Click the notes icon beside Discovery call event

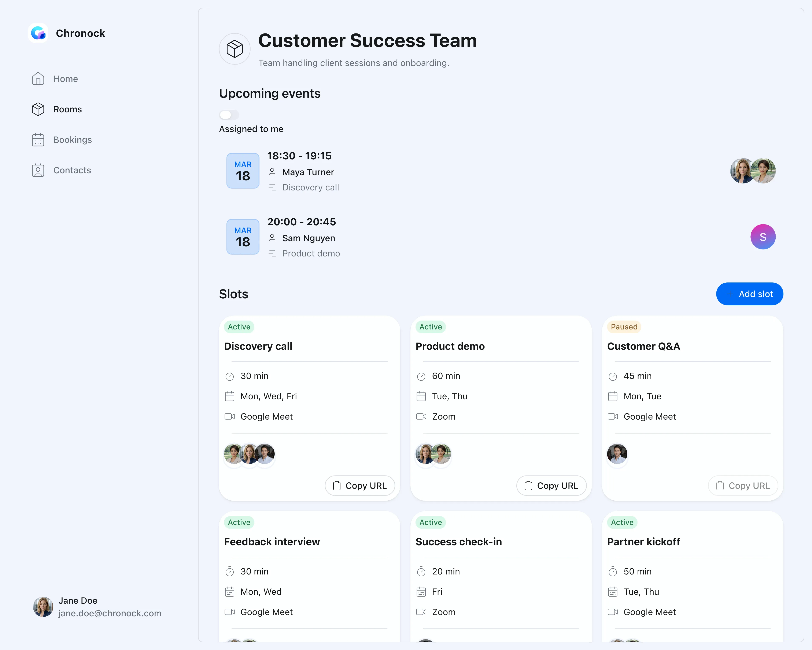click(272, 187)
